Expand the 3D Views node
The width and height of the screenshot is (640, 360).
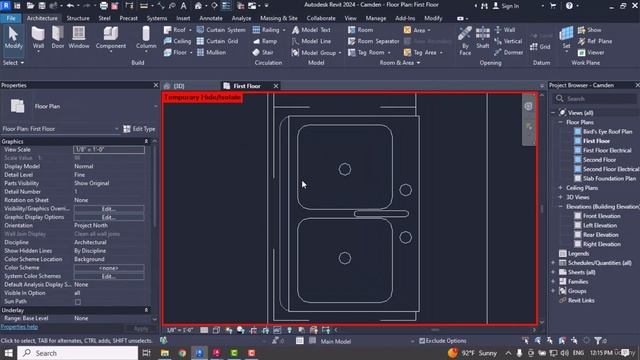point(560,197)
